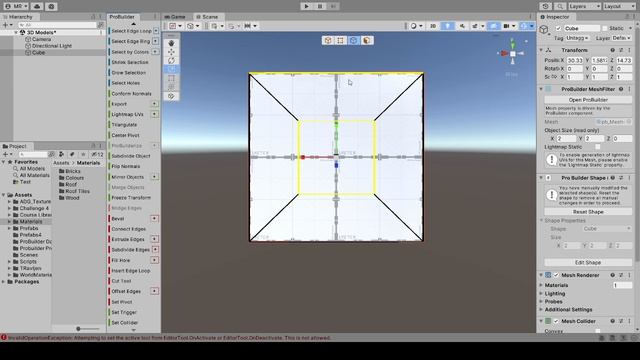Collapse the 3D Models scene in Hierarchy

[16, 32]
